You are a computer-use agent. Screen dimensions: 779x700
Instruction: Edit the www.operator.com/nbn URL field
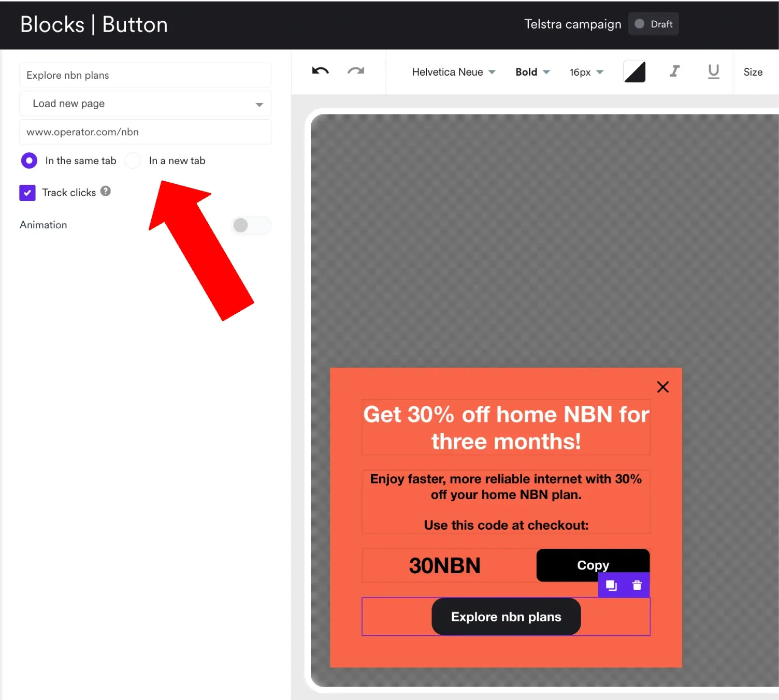(x=145, y=132)
